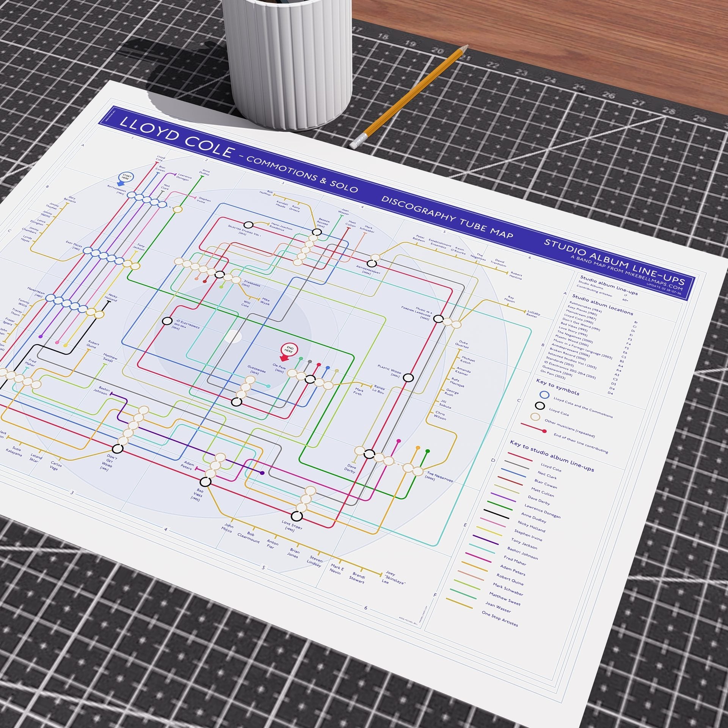Click the name "Steven Lindsay"

pos(315,562)
